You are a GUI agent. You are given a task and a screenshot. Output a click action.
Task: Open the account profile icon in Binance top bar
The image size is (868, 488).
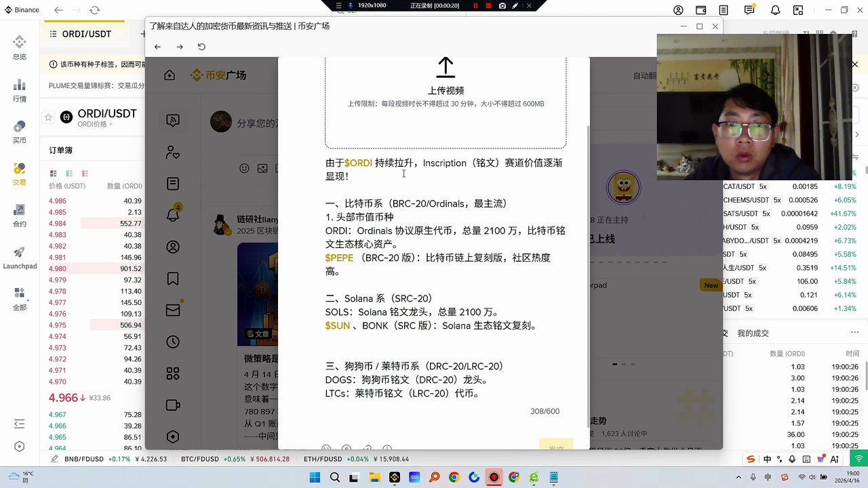pos(678,10)
